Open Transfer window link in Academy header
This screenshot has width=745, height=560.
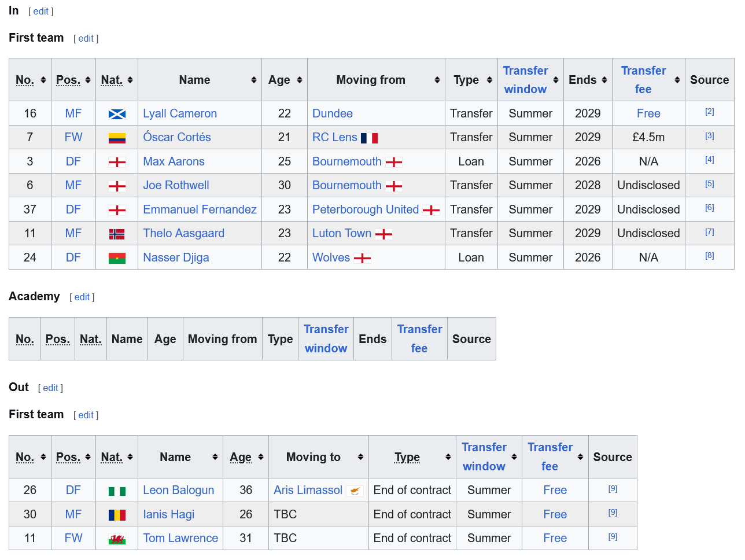(326, 339)
